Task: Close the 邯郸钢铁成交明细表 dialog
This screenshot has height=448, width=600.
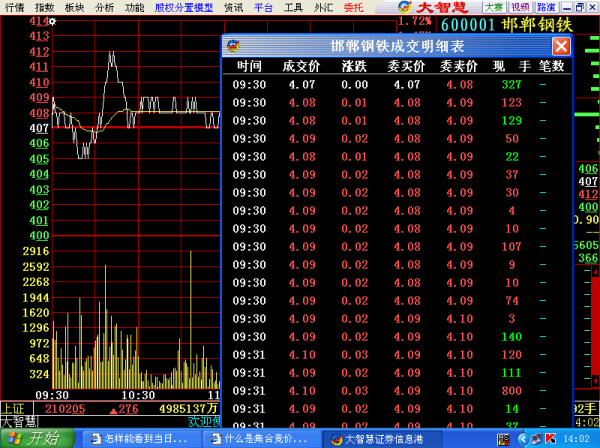Action: pos(561,47)
